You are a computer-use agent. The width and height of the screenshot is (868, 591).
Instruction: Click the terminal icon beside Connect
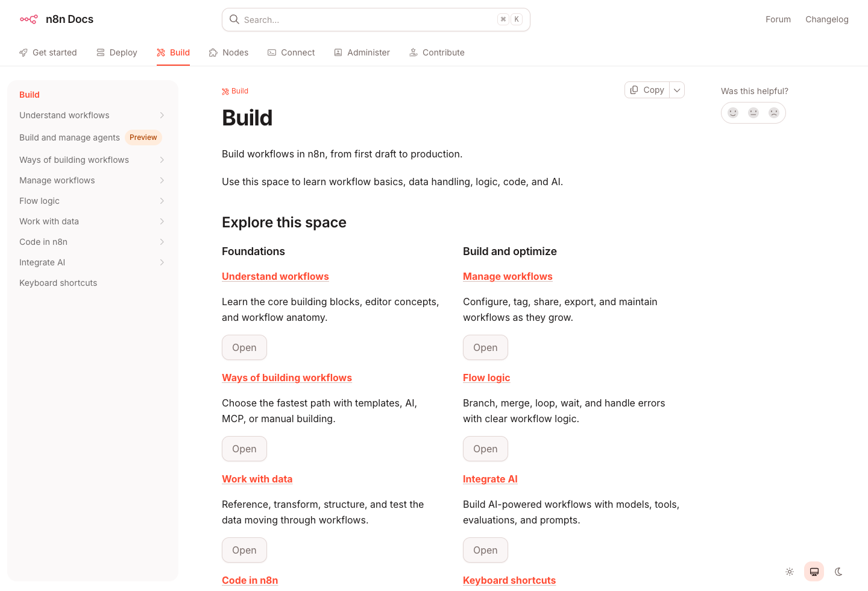(272, 52)
